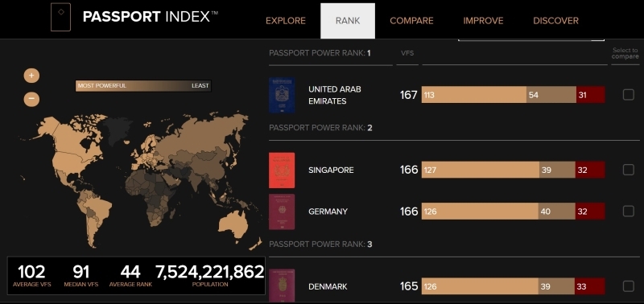
Task: Open the Denmark country link
Action: tap(328, 286)
